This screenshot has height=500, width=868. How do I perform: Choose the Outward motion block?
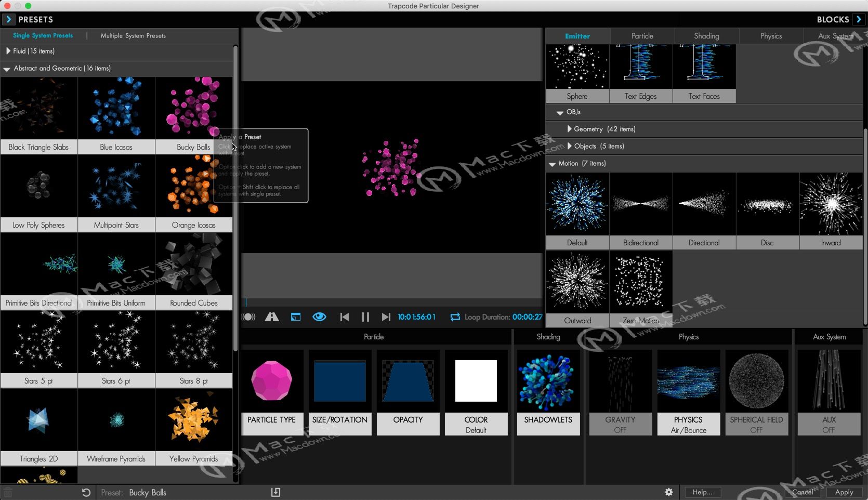[x=577, y=289]
